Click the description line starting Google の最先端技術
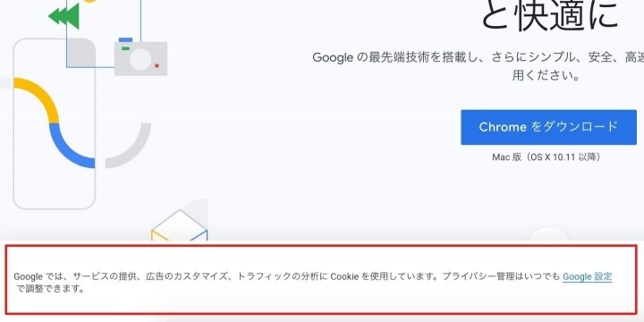 pyautogui.click(x=478, y=58)
